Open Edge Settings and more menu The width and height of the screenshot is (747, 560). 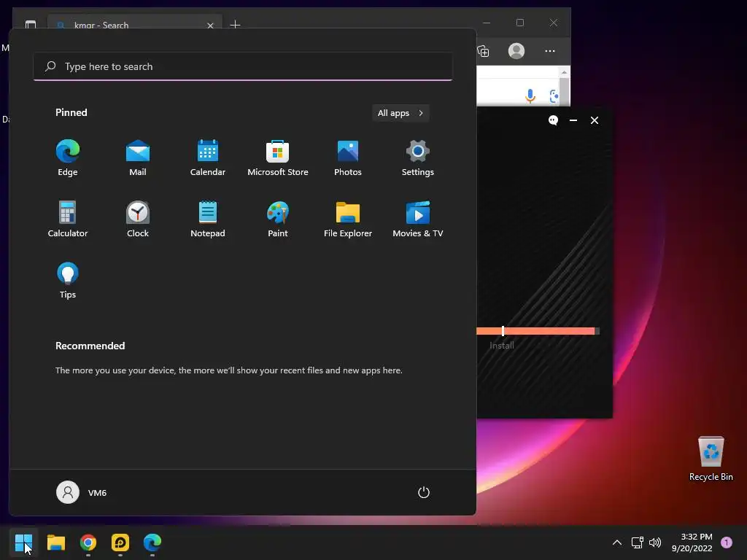550,51
